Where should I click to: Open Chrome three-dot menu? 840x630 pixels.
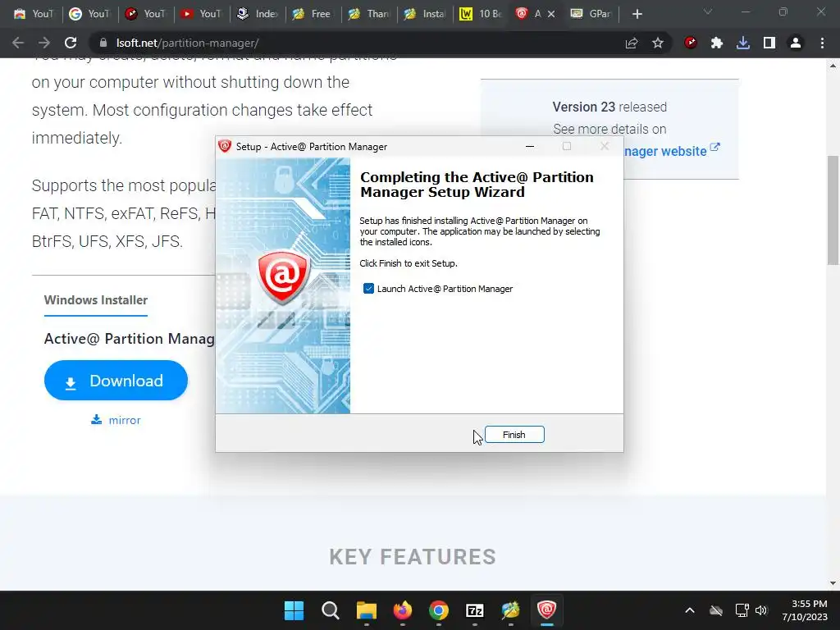pos(822,43)
